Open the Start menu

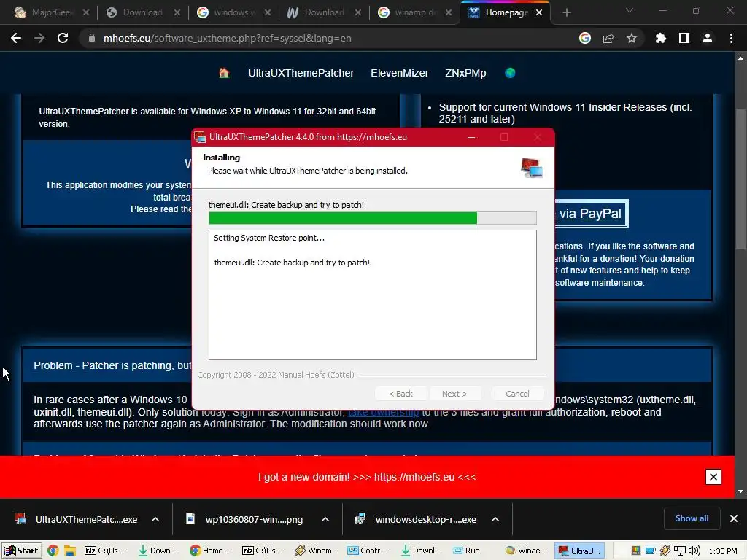click(21, 551)
